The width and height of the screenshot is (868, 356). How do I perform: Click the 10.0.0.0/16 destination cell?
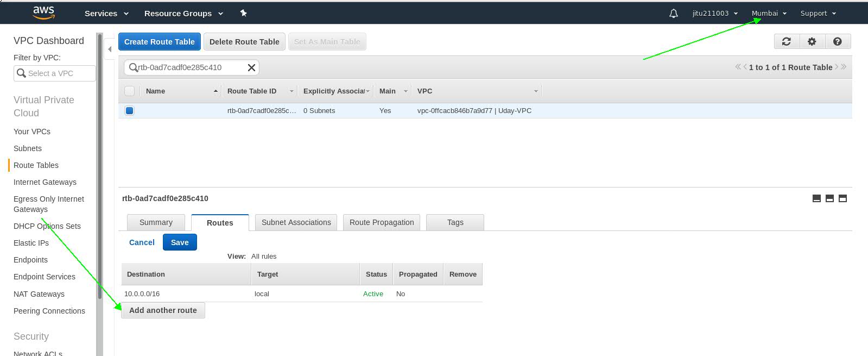coord(142,293)
